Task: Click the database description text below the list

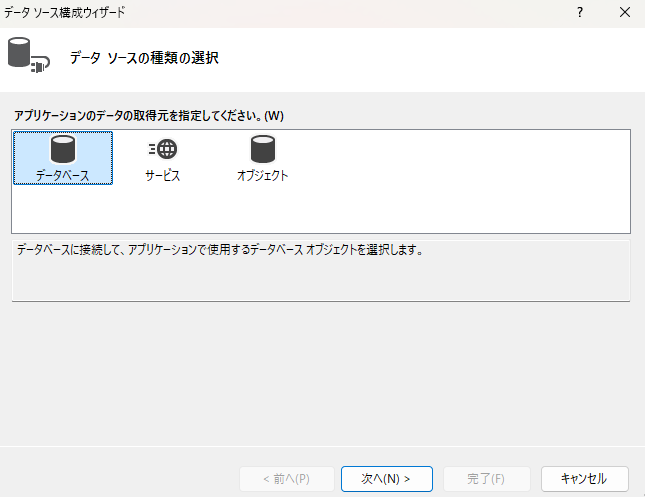Action: pyautogui.click(x=220, y=250)
